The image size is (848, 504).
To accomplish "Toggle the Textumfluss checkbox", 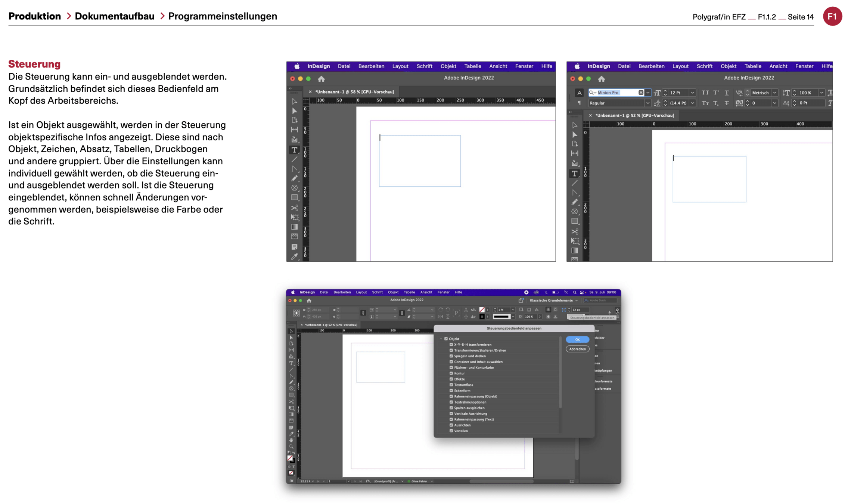I will tap(451, 385).
